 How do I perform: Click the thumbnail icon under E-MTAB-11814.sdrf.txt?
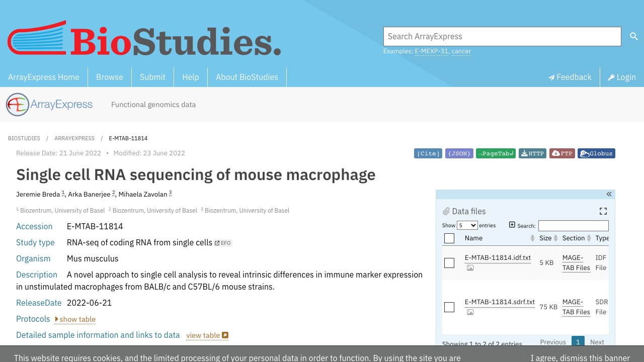pyautogui.click(x=470, y=312)
